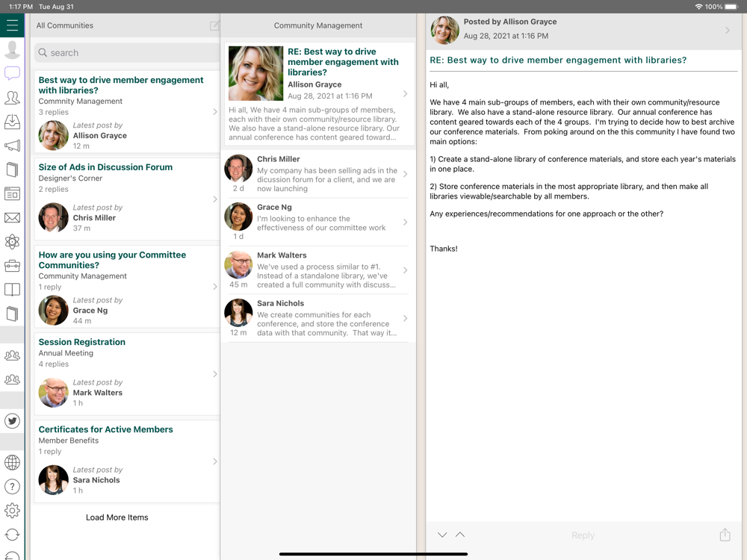
Task: Tap 'Posted by Allison Grayce' header text
Action: point(509,22)
